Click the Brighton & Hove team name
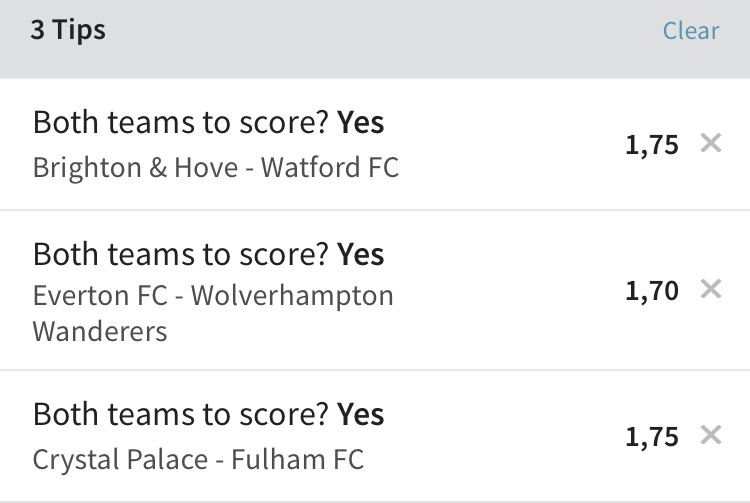 point(131,167)
